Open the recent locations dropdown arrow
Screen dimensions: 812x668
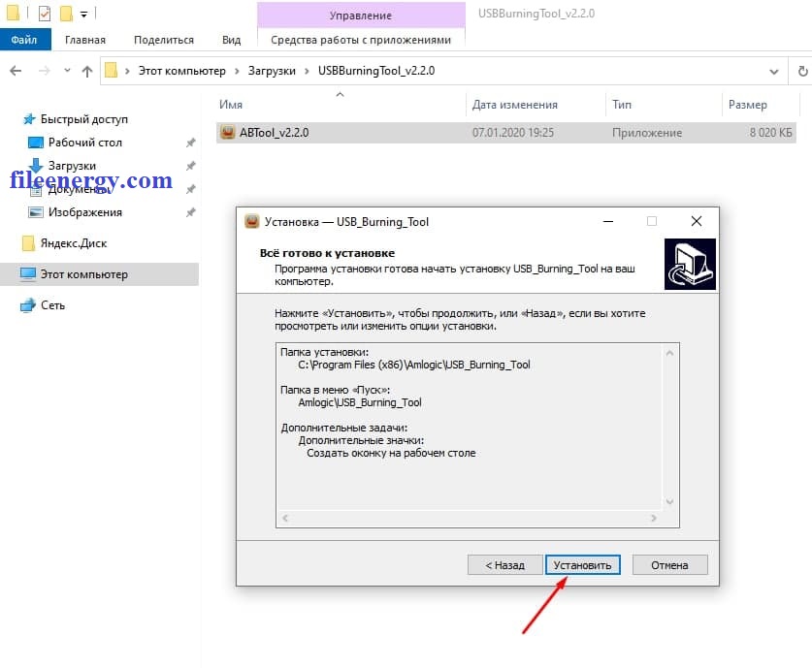67,71
